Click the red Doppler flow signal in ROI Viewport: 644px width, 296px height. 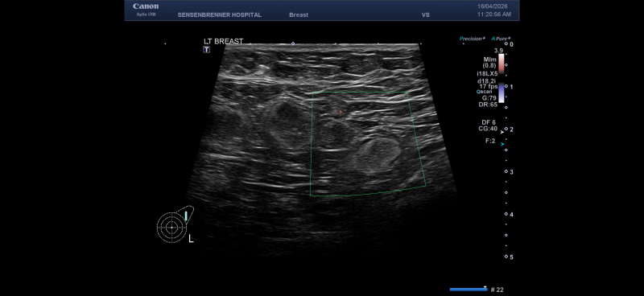point(340,112)
